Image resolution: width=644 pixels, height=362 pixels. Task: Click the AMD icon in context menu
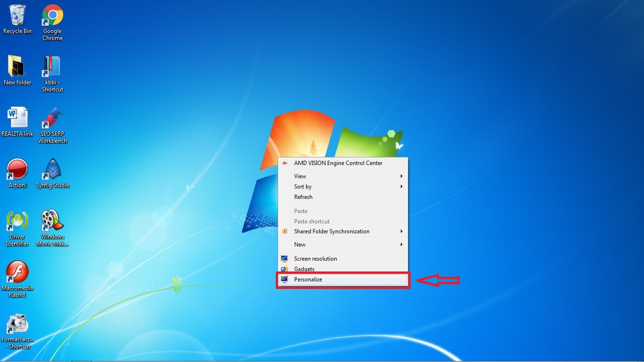(x=284, y=163)
